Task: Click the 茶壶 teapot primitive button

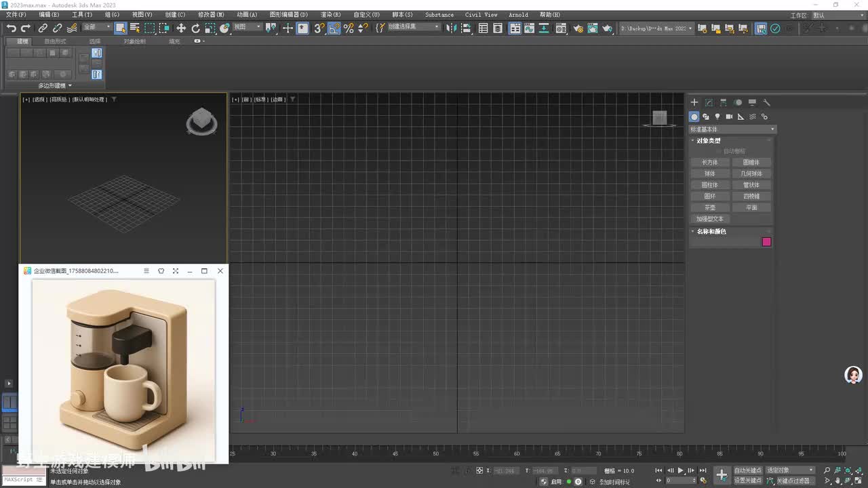Action: (x=709, y=207)
